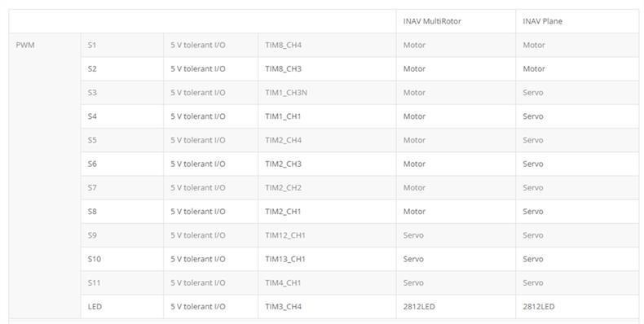Viewport: 644px width, 324px height.
Task: Click the S1 pad name cell
Action: point(122,45)
